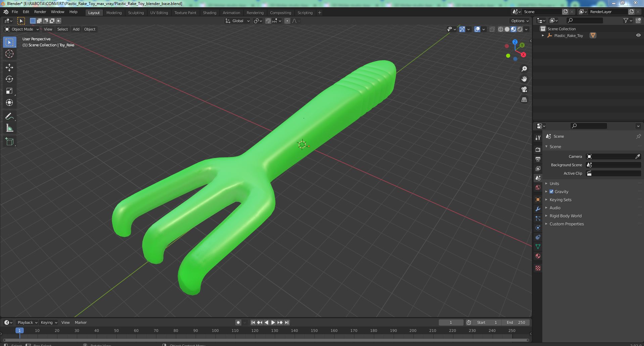This screenshot has width=644, height=346.
Task: Switch to the Sculpting workspace tab
Action: pos(136,13)
